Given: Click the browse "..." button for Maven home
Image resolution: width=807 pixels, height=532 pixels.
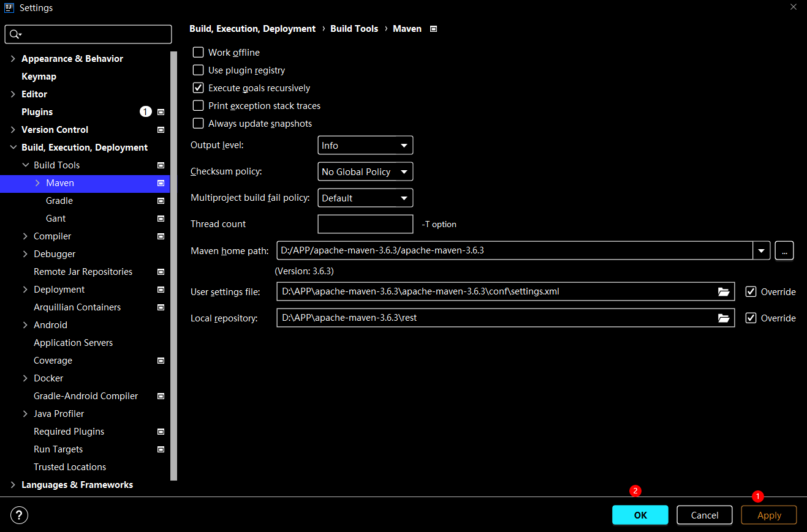Looking at the screenshot, I should 784,250.
